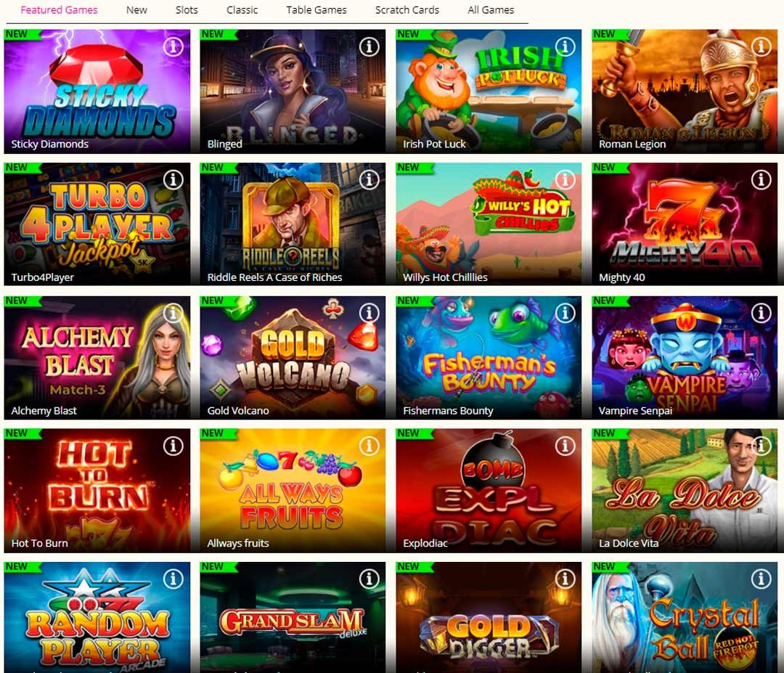This screenshot has width=784, height=673.
Task: Go to All Games tab
Action: (x=491, y=10)
